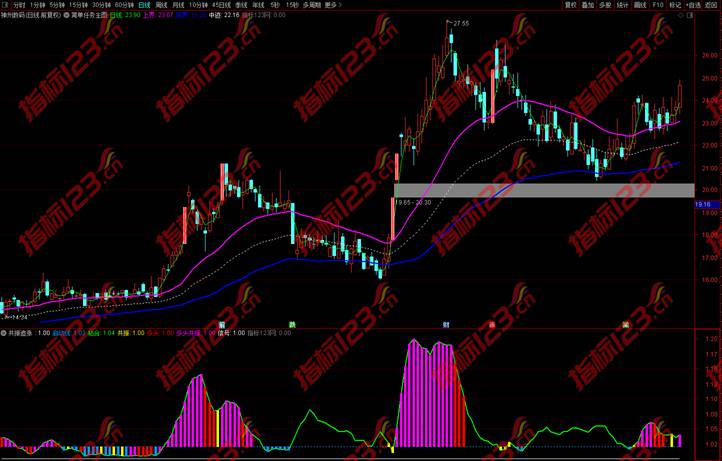Open the 更多 periods dropdown
This screenshot has width=722, height=461.
coord(332,5)
